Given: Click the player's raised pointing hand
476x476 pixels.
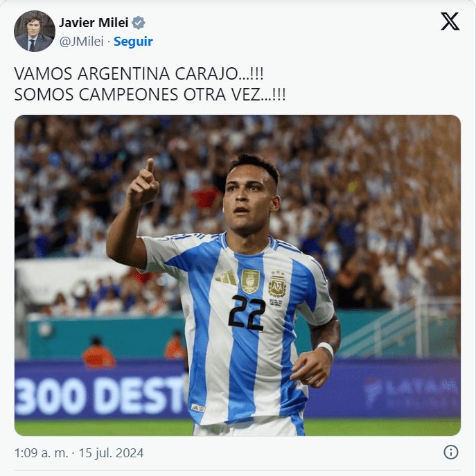Looking at the screenshot, I should (x=143, y=183).
